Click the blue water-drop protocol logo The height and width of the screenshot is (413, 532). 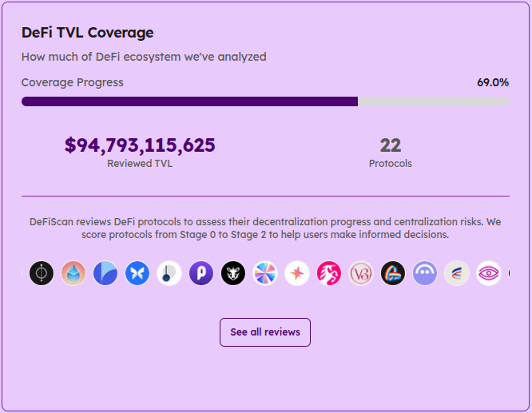click(x=73, y=273)
